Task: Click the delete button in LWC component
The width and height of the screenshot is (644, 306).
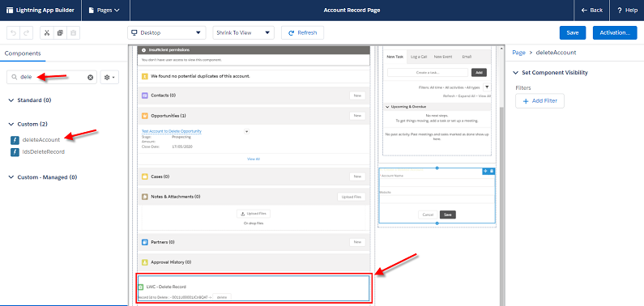Action: [x=222, y=296]
